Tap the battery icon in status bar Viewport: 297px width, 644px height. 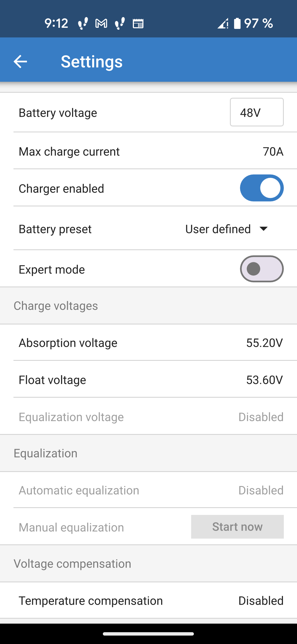click(x=237, y=23)
